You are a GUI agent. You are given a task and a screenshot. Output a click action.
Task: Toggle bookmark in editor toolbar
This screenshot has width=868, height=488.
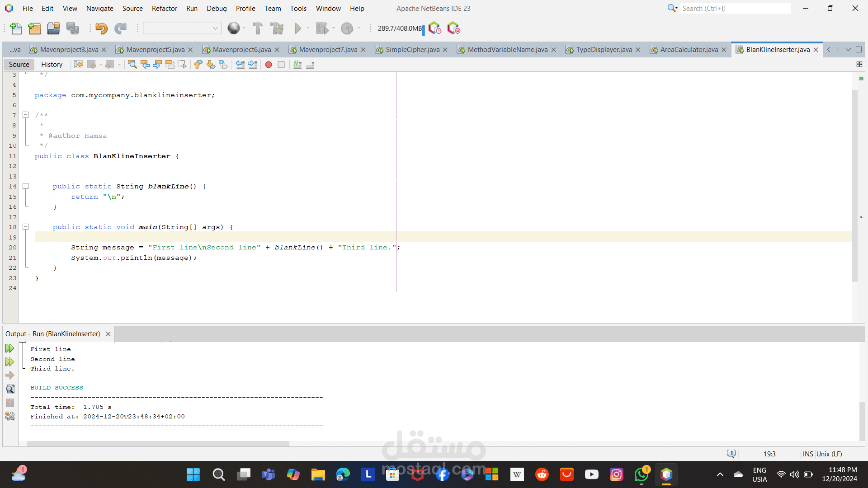click(x=223, y=65)
